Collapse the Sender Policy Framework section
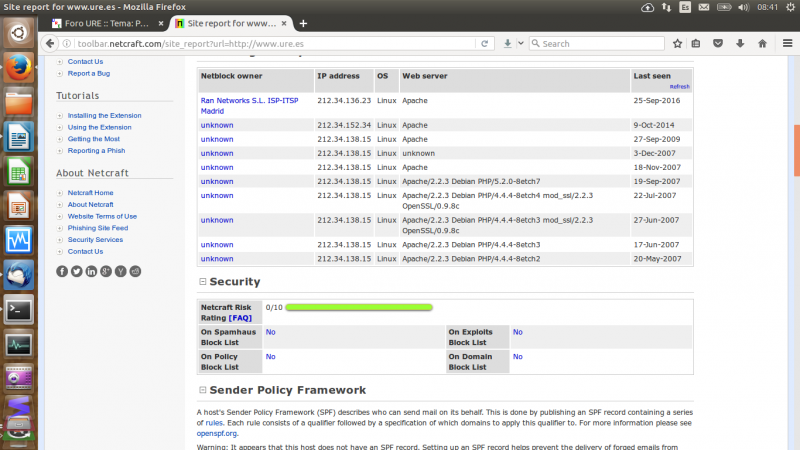800x450 pixels. (203, 390)
